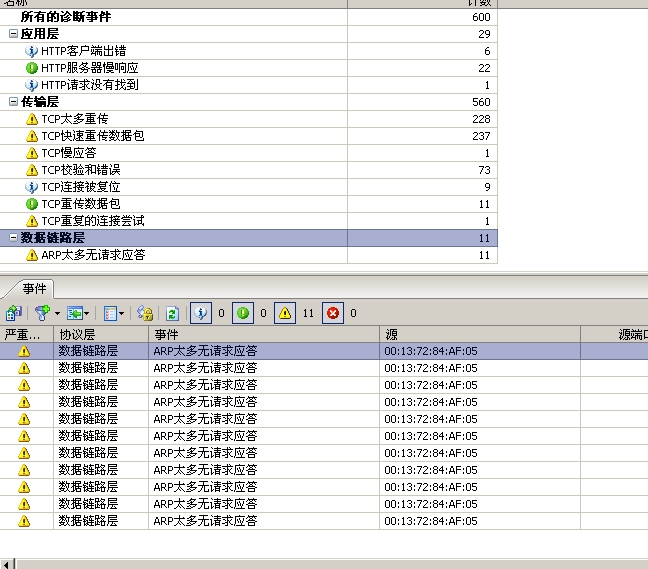Sort by the 源 column header
Screen dimensions: 648x569
480,334
